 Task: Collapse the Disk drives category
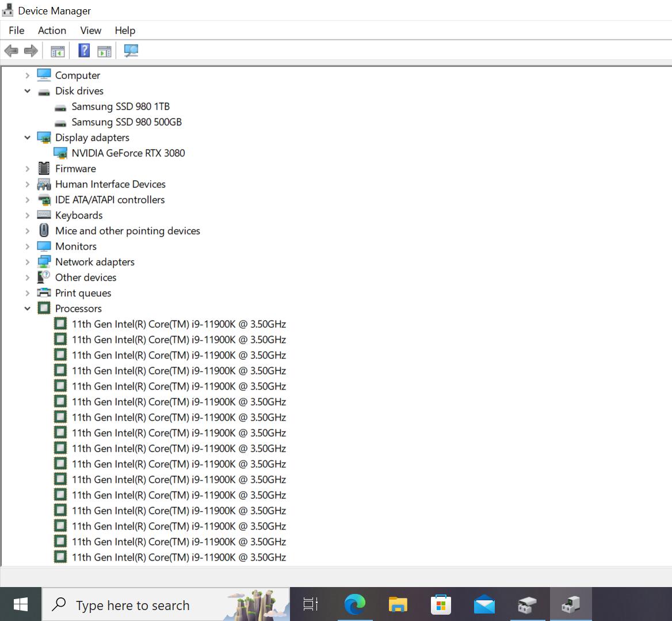[28, 91]
